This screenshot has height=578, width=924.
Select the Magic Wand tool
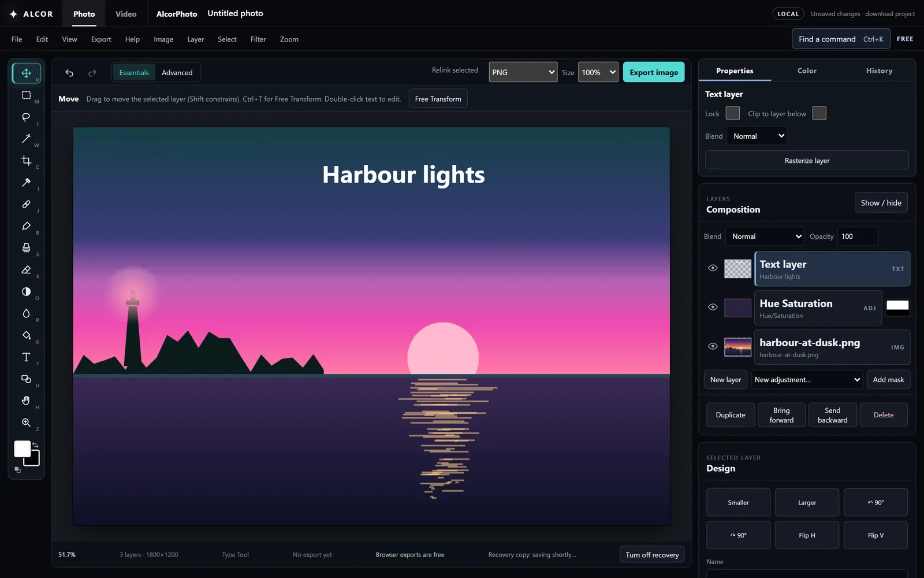point(27,139)
